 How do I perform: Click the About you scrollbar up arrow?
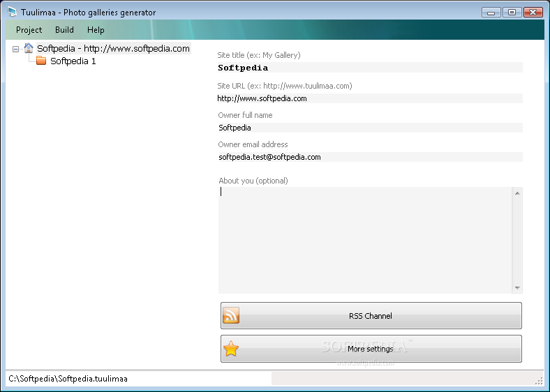[517, 193]
